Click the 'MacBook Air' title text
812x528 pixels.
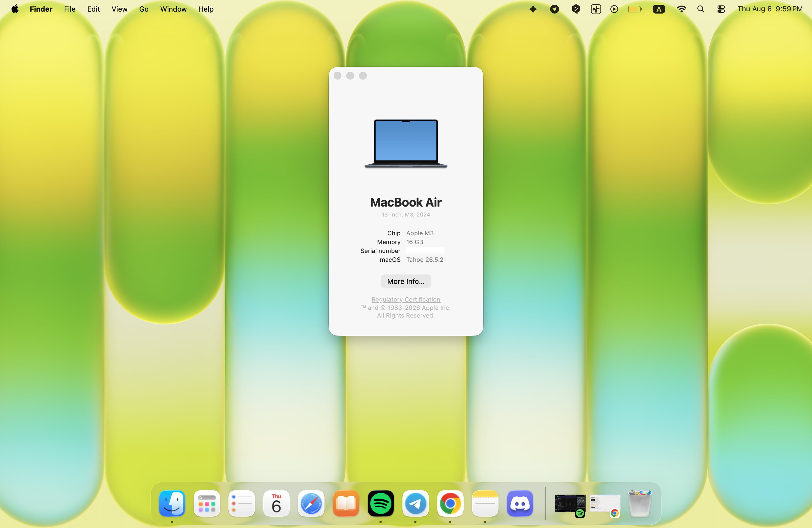click(406, 202)
